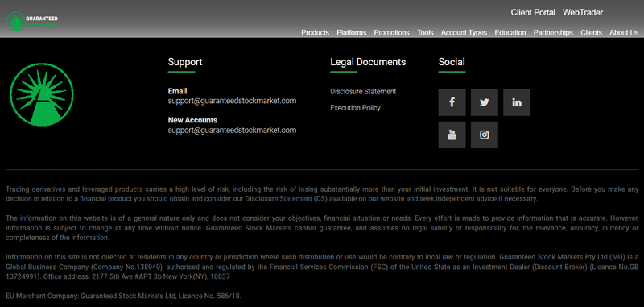Click the Guaranteed Stock Market header logo
This screenshot has height=307, width=644.
coord(32,21)
